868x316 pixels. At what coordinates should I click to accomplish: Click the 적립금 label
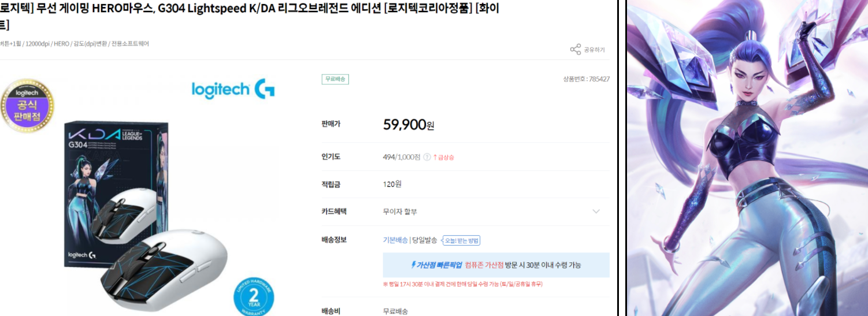[331, 184]
